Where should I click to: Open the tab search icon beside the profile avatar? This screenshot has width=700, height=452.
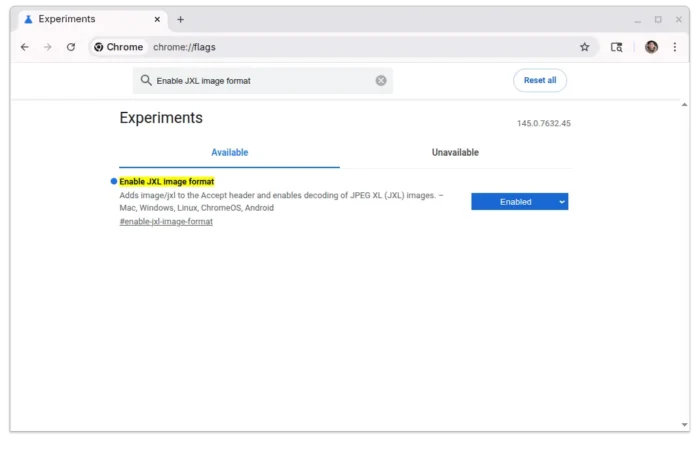(x=616, y=47)
